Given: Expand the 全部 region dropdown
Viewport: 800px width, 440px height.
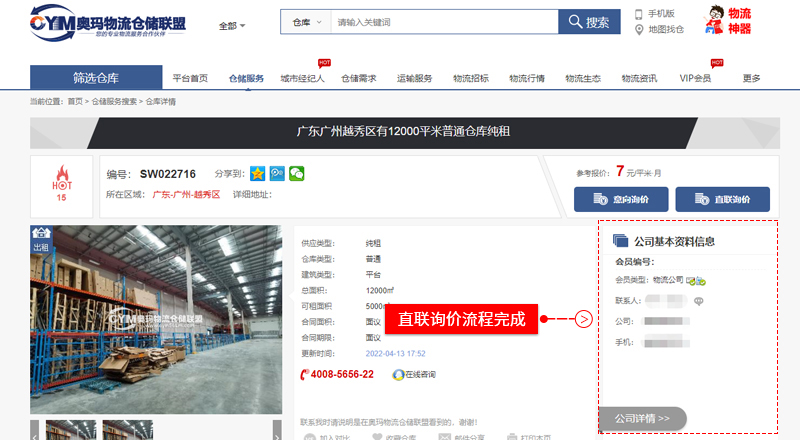Looking at the screenshot, I should (231, 25).
